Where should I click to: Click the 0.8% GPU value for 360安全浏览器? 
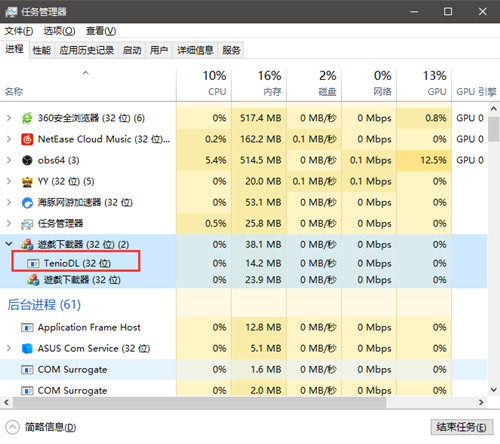[436, 118]
